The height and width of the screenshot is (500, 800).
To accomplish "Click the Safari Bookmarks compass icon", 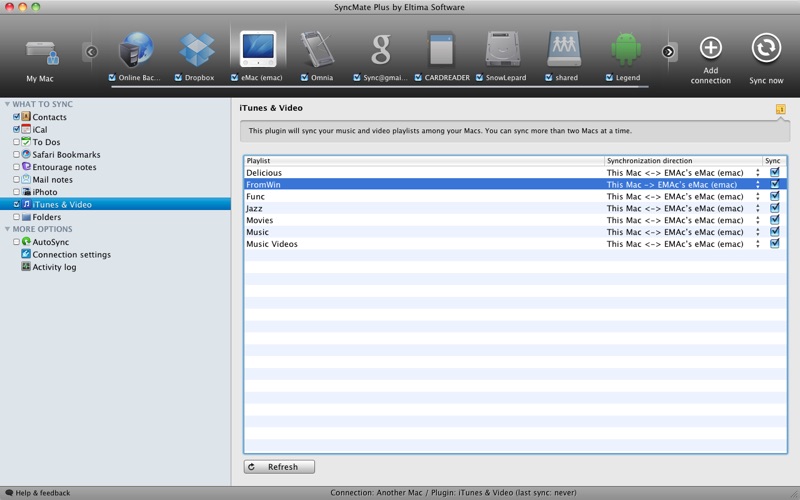I will [26, 154].
